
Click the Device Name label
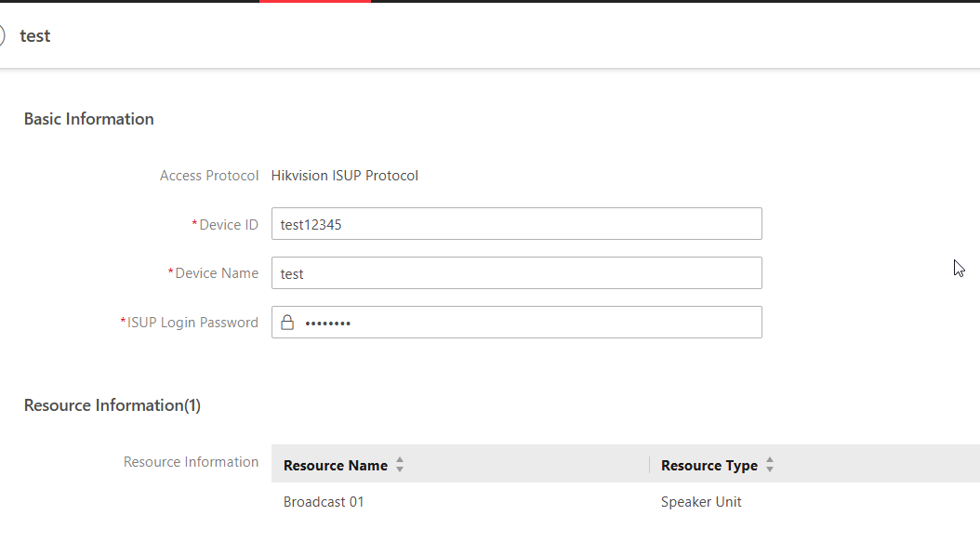pos(217,273)
